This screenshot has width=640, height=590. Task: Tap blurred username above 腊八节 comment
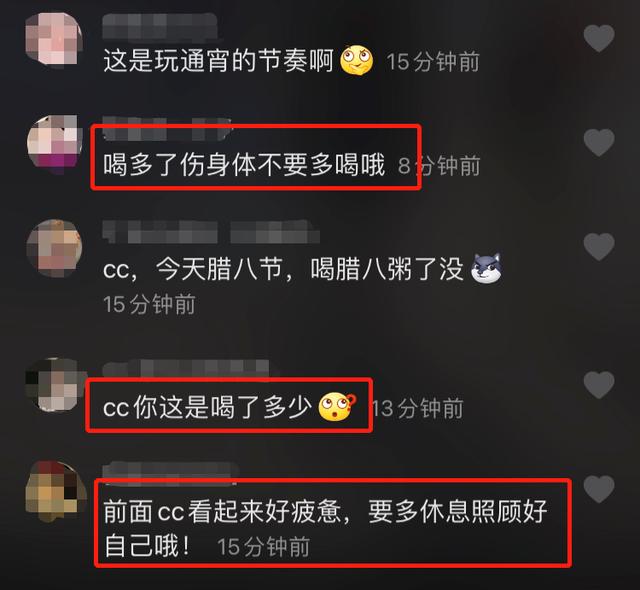(x=211, y=232)
